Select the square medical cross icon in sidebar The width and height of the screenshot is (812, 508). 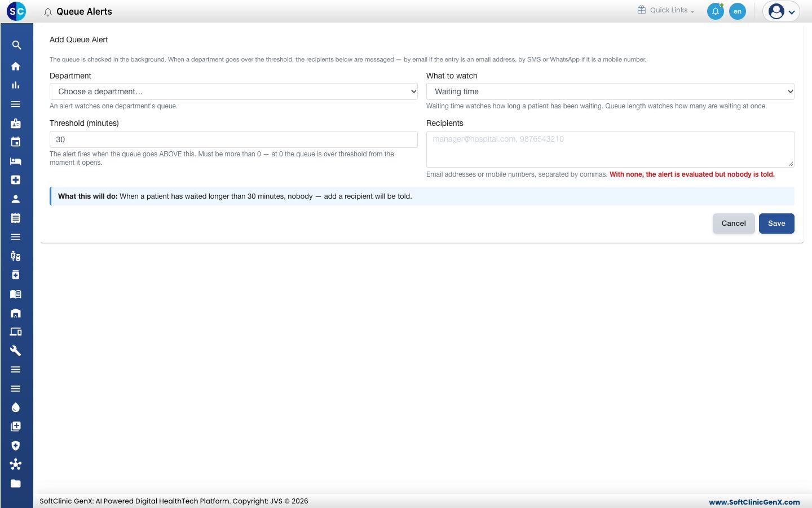16,179
